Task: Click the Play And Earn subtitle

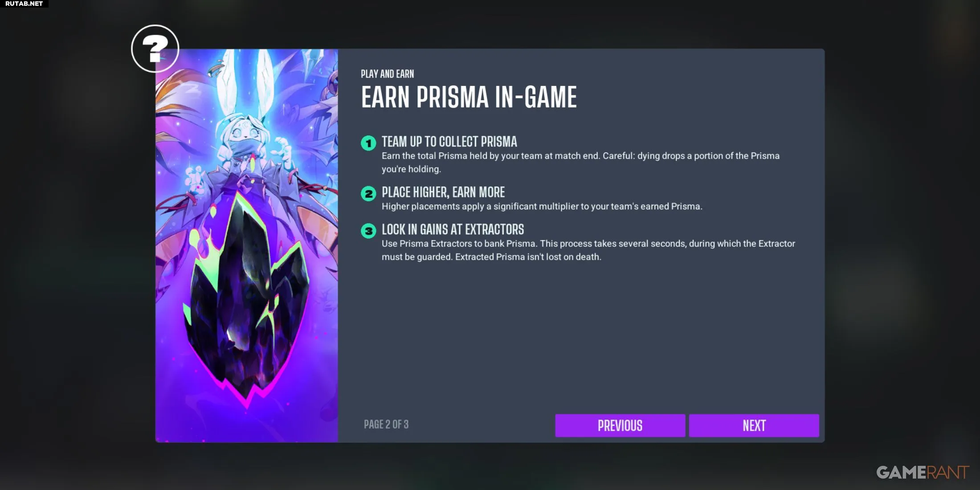Action: [387, 74]
